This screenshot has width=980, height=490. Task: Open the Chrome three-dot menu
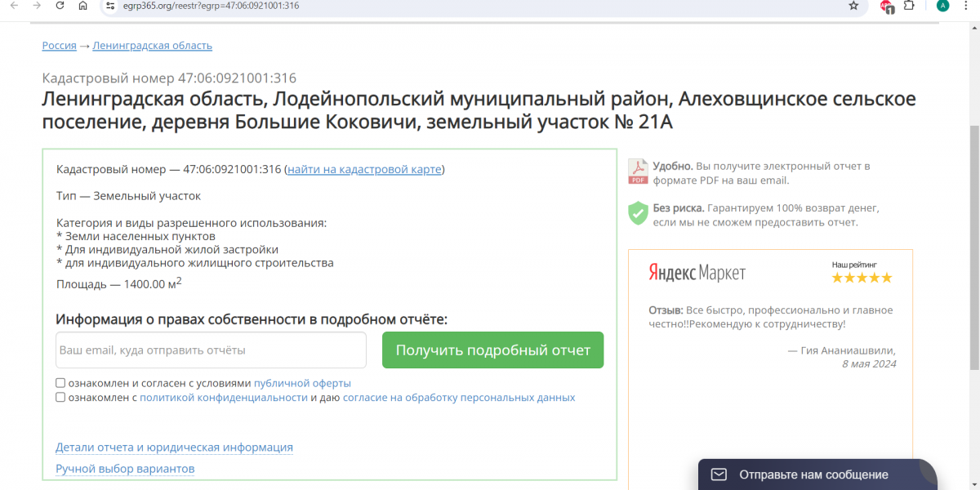pyautogui.click(x=966, y=6)
